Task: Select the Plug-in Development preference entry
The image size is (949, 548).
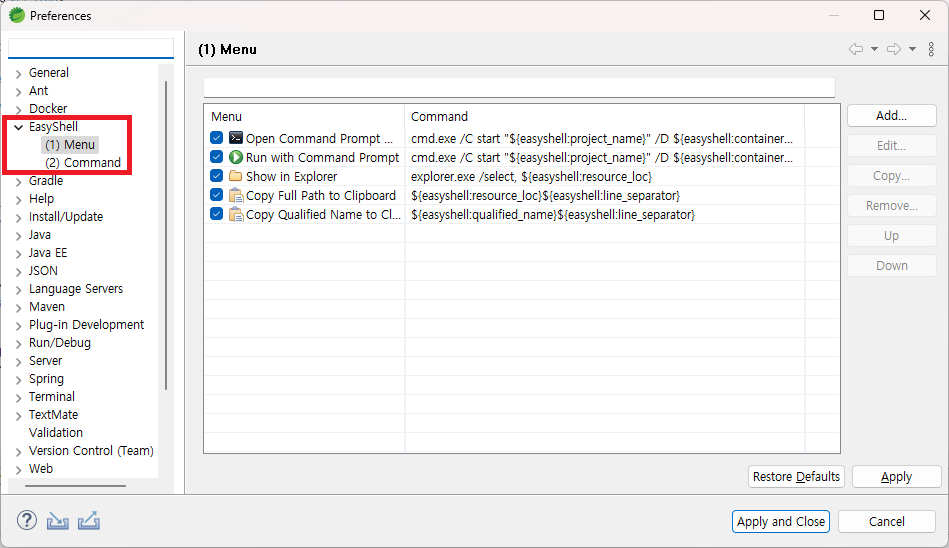Action: pyautogui.click(x=87, y=325)
